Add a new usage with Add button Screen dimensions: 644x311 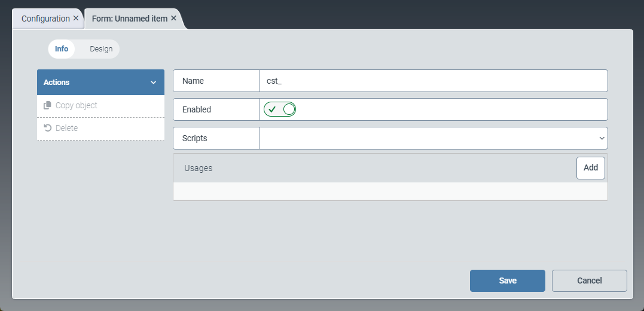(x=590, y=168)
